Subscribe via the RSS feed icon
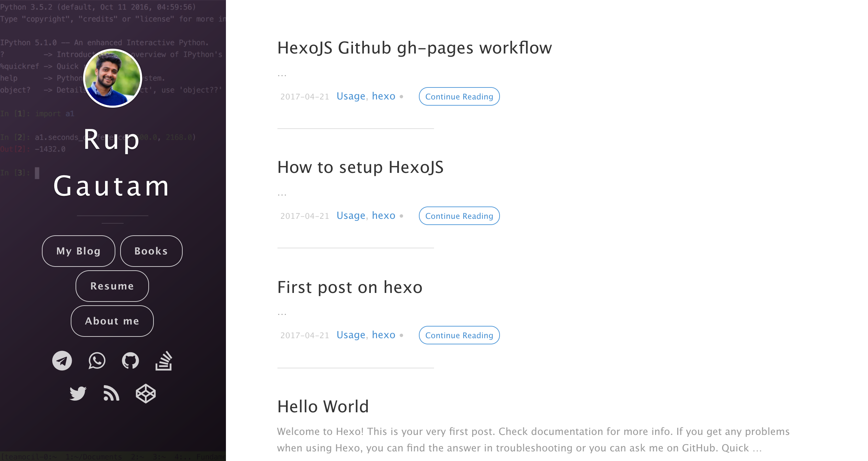Viewport: 868px width, 461px height. (111, 393)
